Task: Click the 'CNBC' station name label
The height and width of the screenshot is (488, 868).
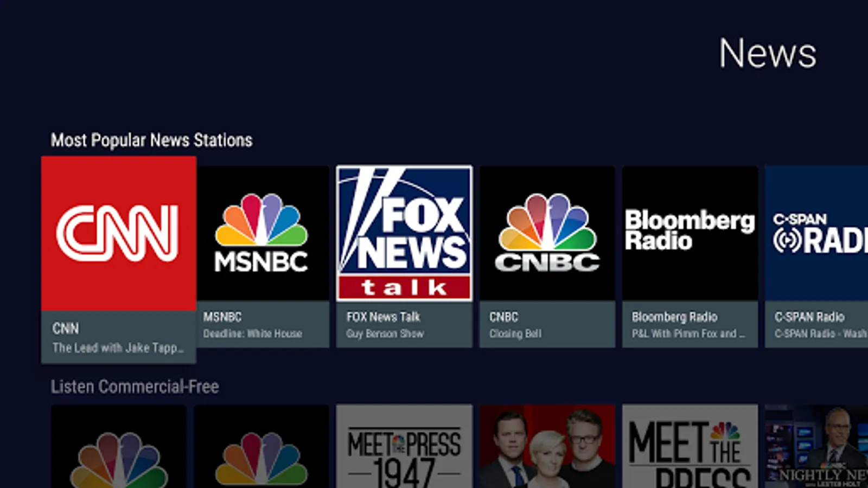Action: [x=504, y=317]
